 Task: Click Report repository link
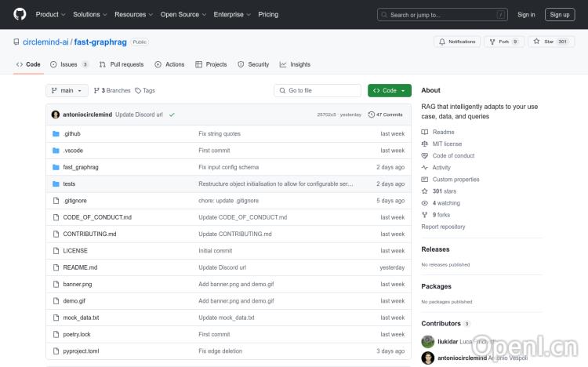click(443, 227)
